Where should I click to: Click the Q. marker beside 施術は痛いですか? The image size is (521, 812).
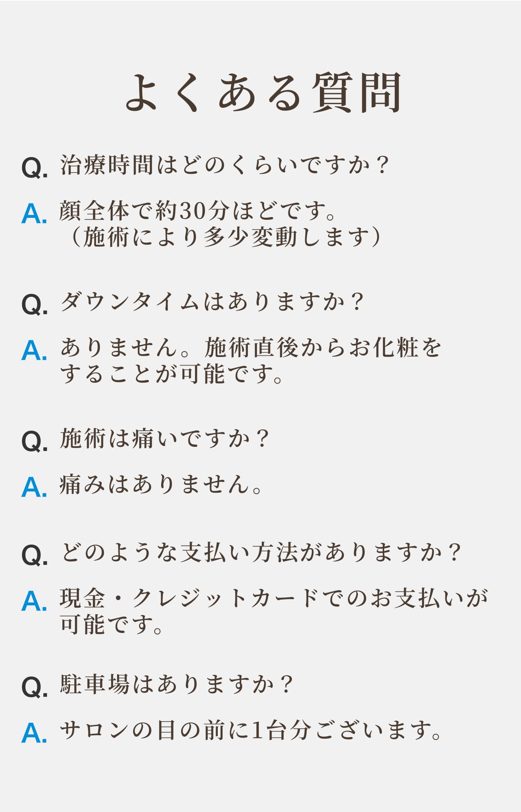pos(35,440)
